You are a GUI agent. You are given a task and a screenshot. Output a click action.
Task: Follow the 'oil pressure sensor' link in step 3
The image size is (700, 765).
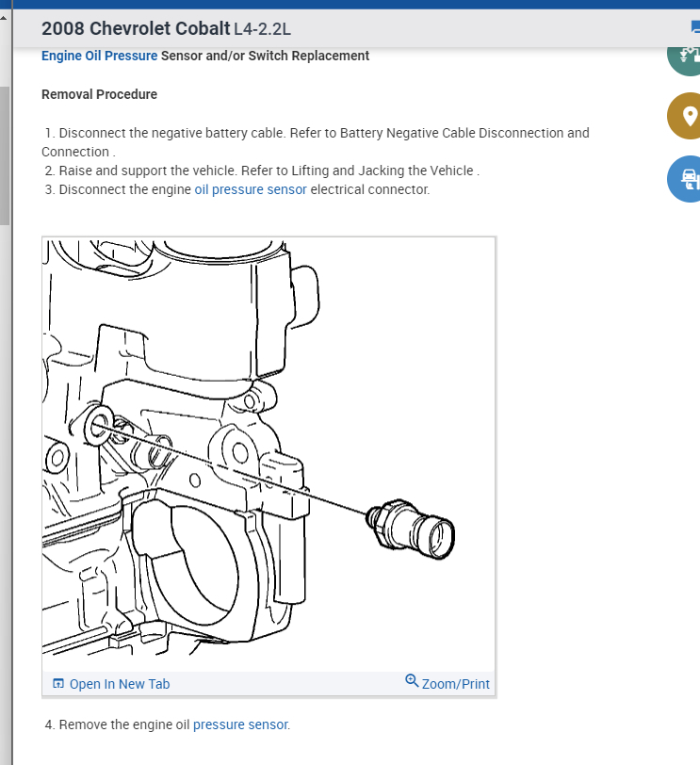tap(251, 189)
